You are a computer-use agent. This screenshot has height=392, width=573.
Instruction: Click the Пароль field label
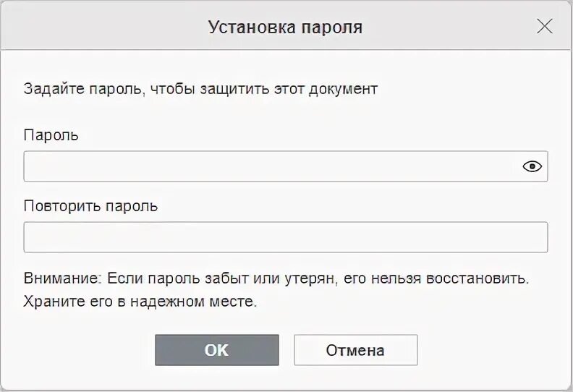tap(51, 135)
